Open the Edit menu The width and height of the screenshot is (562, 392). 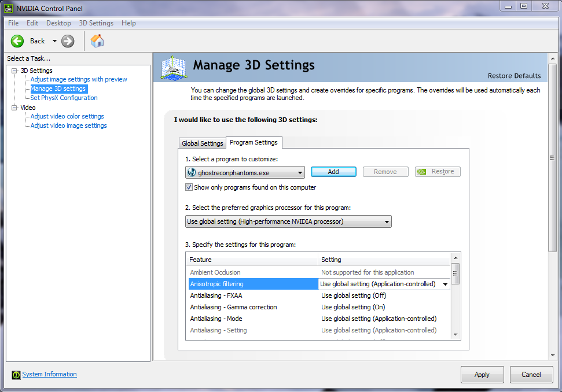pyautogui.click(x=32, y=23)
